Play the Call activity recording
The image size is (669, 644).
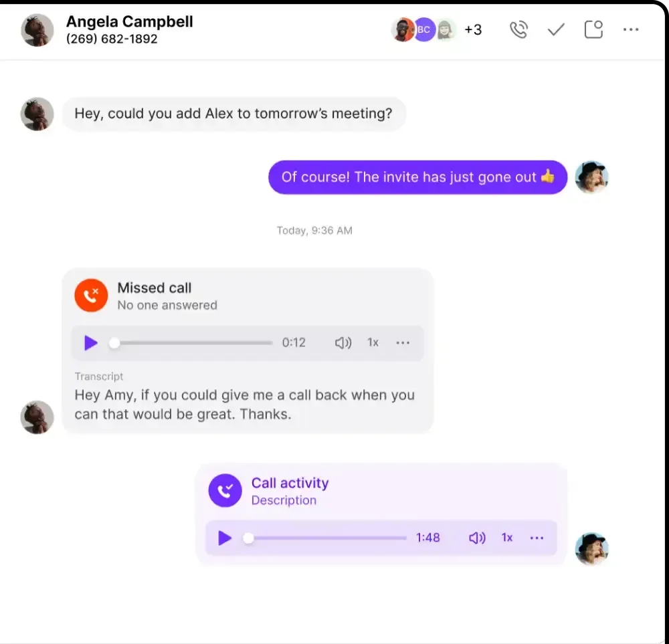224,538
